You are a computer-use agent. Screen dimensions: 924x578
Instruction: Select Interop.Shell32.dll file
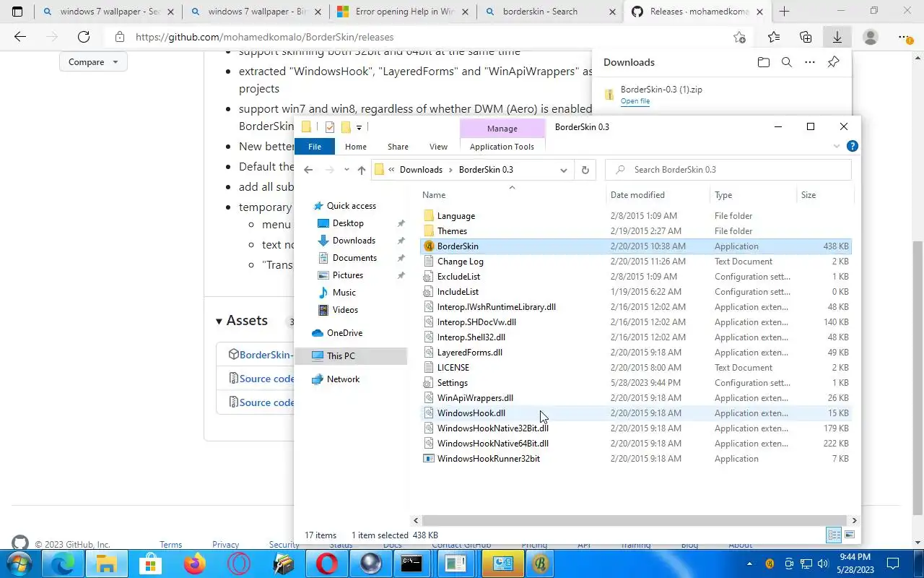tap(635, 337)
